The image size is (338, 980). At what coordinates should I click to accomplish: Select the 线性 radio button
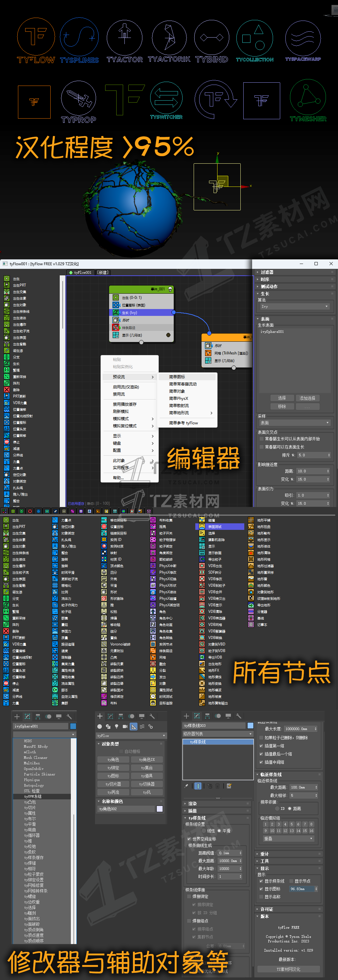tap(204, 831)
